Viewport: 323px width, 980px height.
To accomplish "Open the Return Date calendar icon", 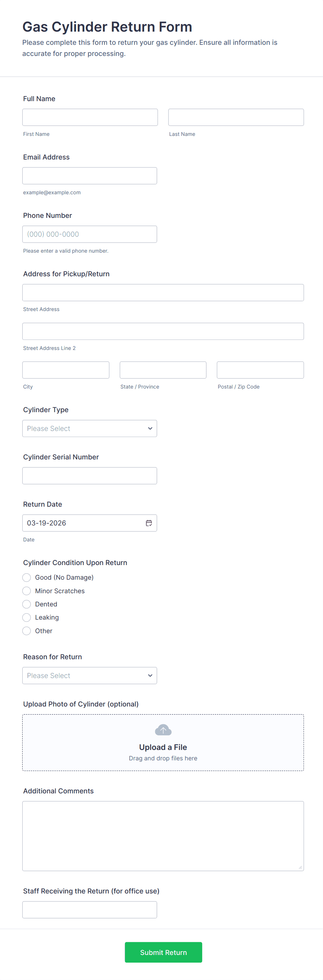I will (x=149, y=523).
